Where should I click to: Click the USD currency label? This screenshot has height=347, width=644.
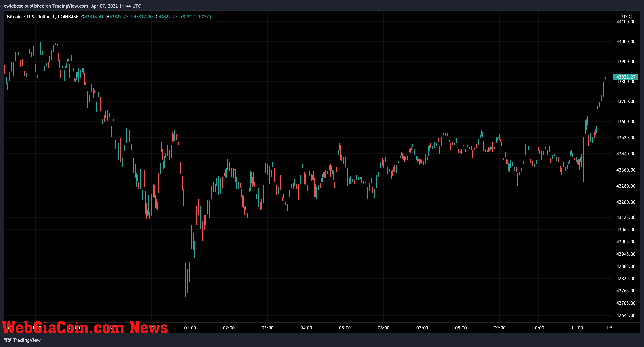pos(626,16)
